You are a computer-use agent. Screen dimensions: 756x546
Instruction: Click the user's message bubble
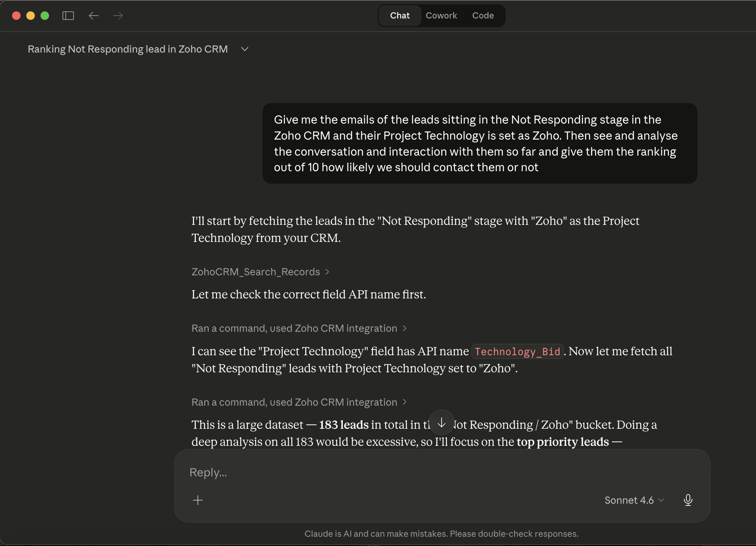[x=480, y=144]
